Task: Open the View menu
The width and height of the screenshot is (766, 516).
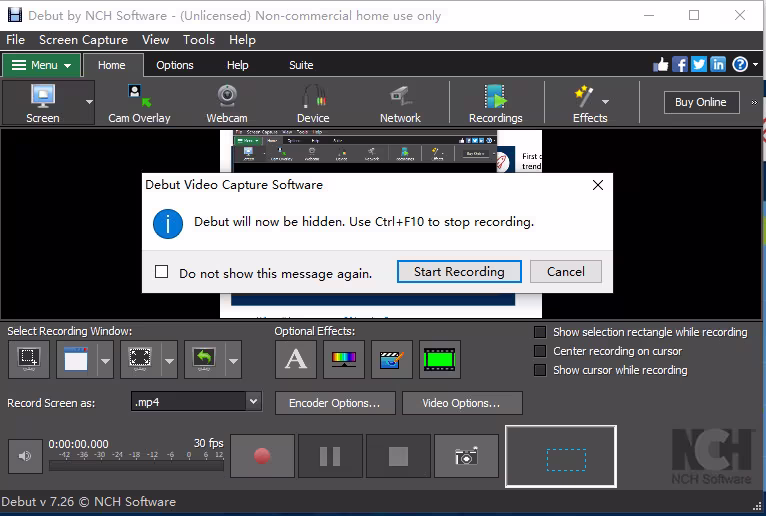Action: (x=155, y=40)
